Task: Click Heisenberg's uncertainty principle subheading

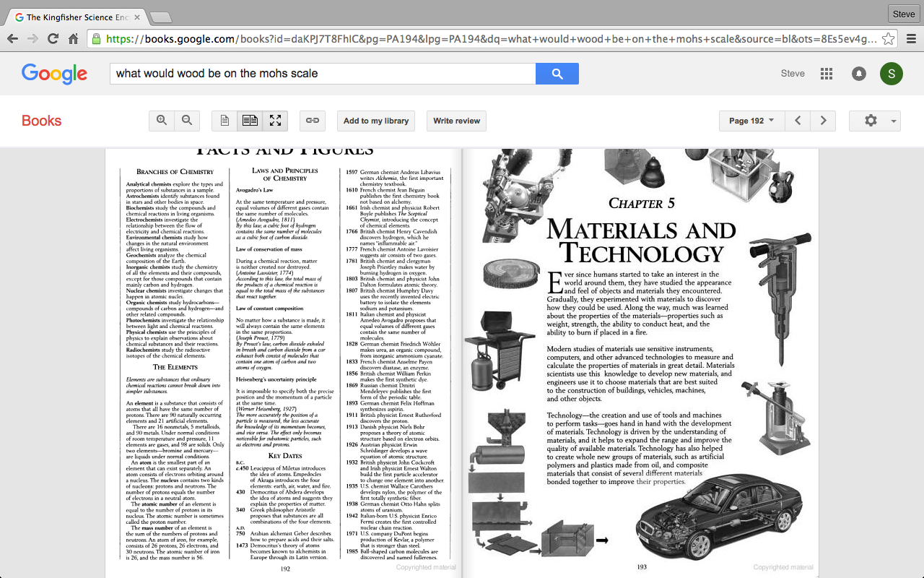Action: [276, 379]
